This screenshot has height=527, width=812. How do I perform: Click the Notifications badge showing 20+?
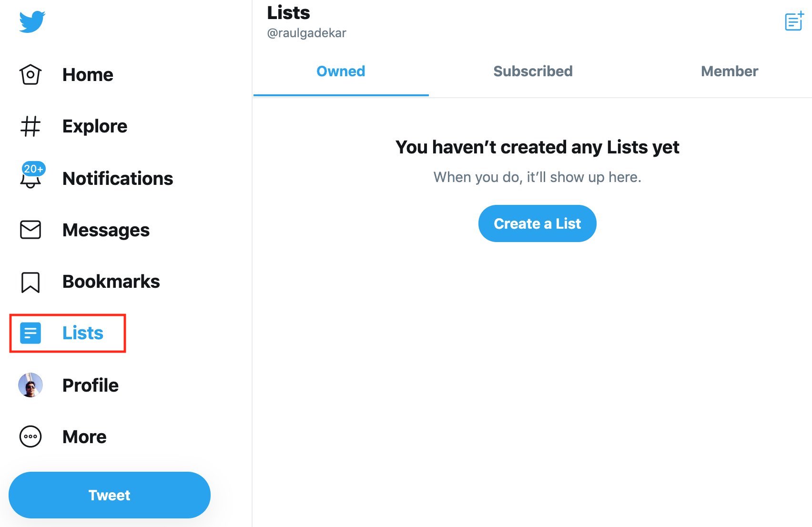pos(32,169)
